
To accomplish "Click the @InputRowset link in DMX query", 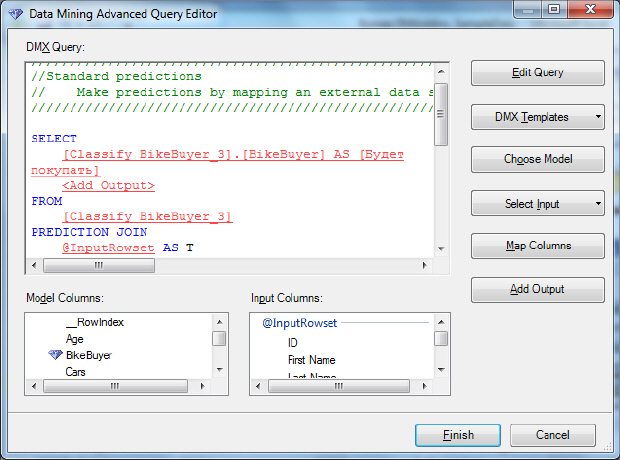I will click(x=108, y=248).
